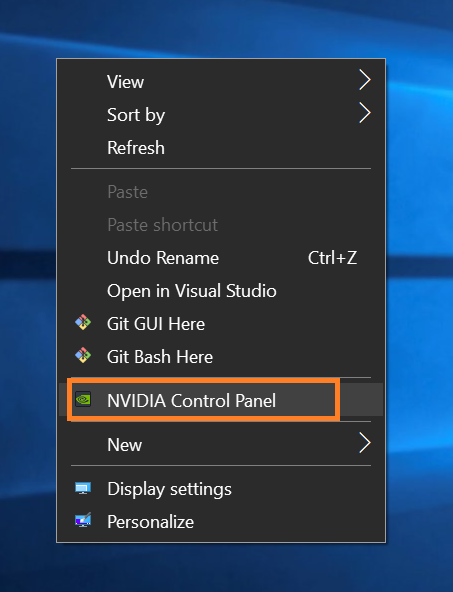Click the Personalize icon with paintbrush

[83, 520]
